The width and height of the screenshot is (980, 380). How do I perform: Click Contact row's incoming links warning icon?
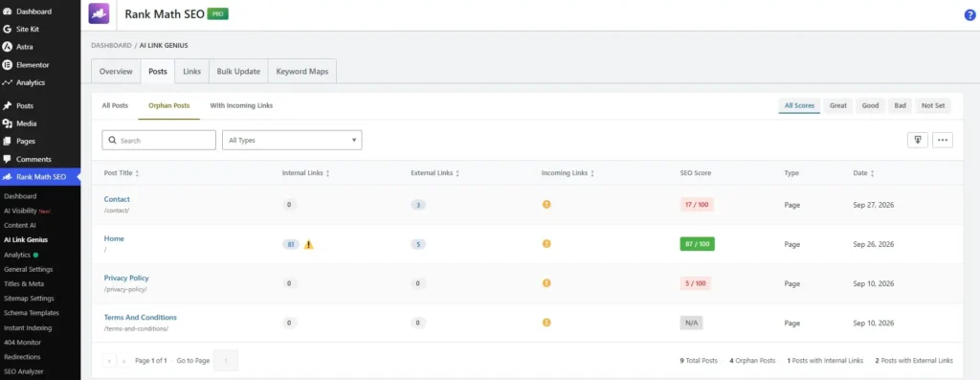click(546, 205)
